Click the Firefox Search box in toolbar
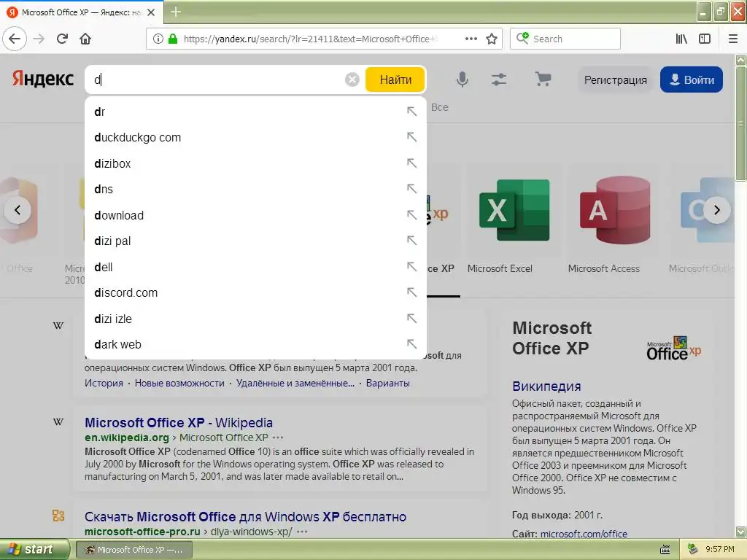Image resolution: width=747 pixels, height=560 pixels. 565,39
